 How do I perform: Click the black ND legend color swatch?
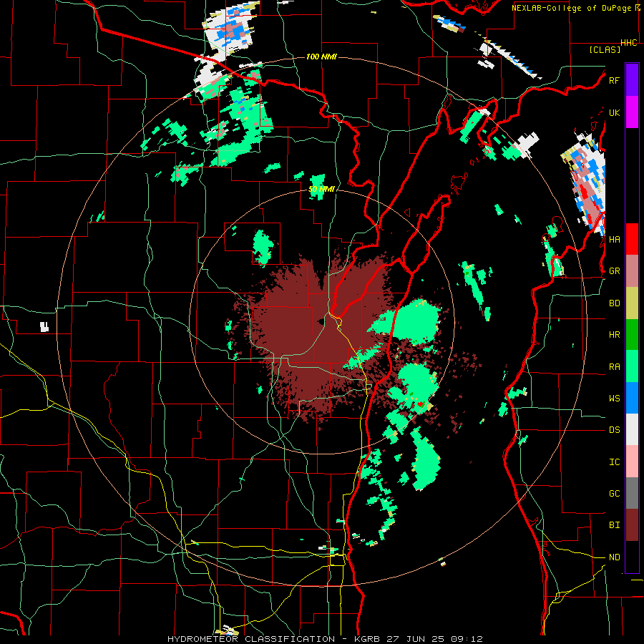pyautogui.click(x=632, y=557)
